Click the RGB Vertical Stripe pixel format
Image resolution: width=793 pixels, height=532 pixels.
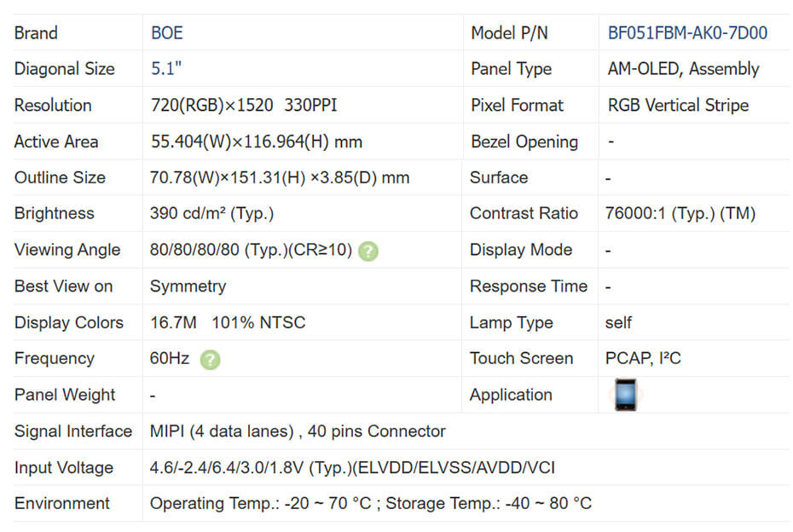(x=678, y=106)
